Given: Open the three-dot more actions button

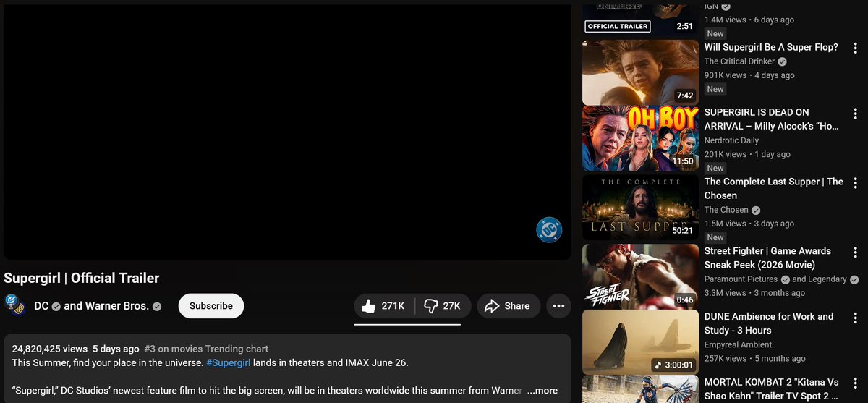Looking at the screenshot, I should coord(558,306).
